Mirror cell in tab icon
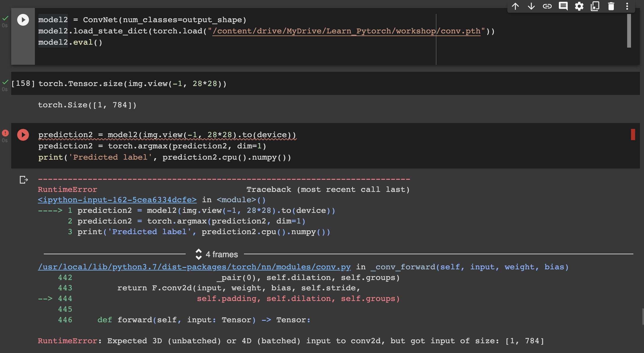This screenshot has height=353, width=644. [x=595, y=6]
